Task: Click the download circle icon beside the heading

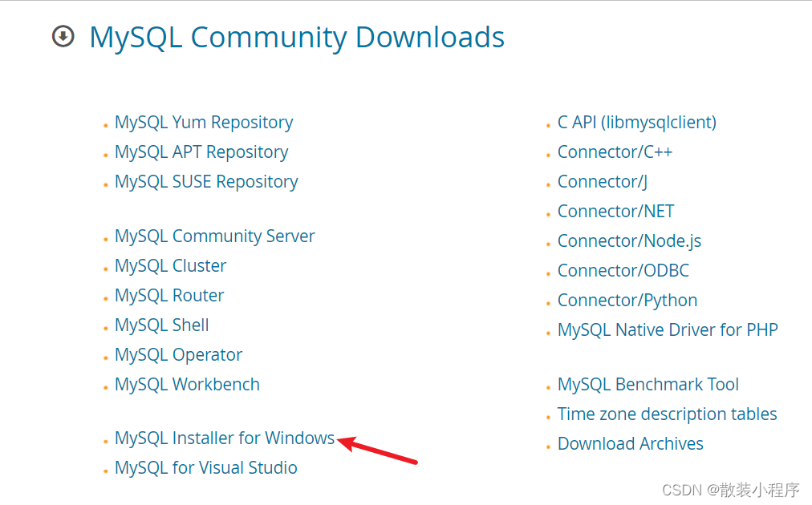Action: click(63, 37)
